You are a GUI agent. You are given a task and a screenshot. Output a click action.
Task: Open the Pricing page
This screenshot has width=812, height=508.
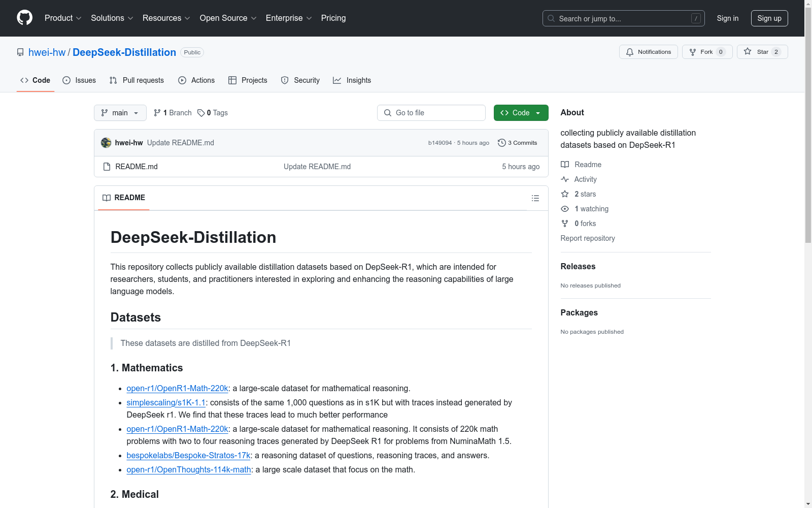[x=333, y=18]
